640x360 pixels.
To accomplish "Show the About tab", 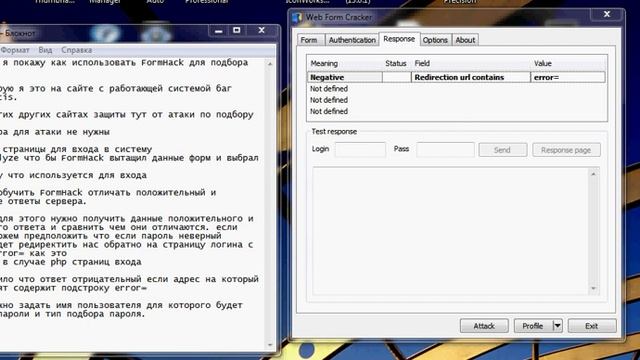I will (465, 40).
